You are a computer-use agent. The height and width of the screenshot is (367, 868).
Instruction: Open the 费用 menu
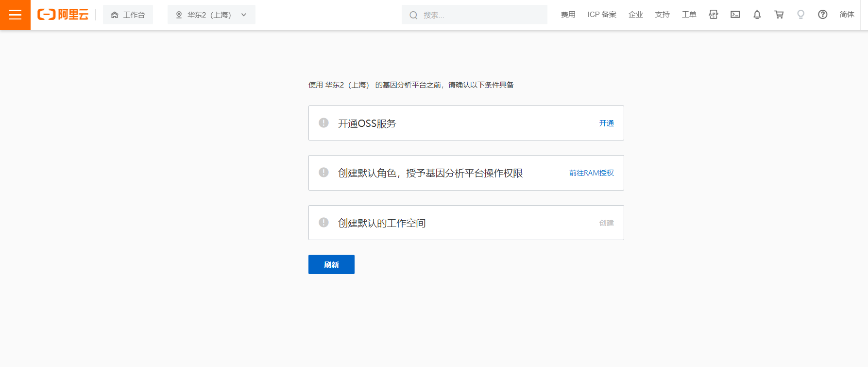[568, 15]
